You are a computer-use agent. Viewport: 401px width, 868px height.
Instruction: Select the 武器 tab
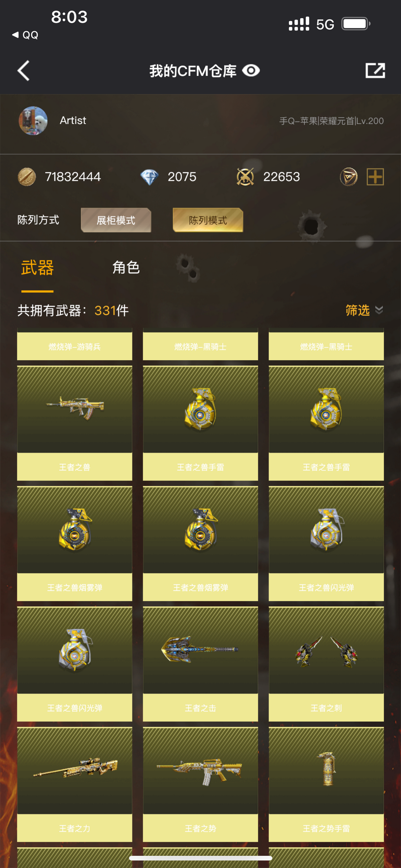click(37, 268)
